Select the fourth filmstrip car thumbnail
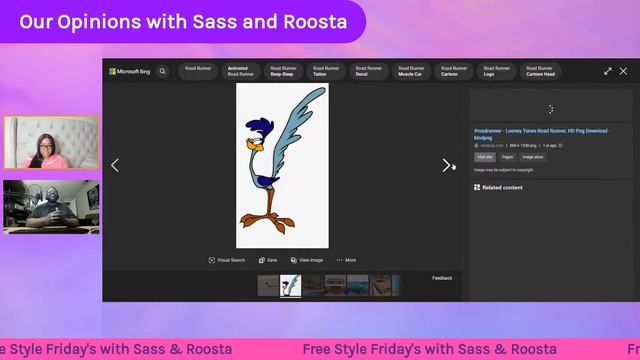This screenshot has width=640, height=360. [x=335, y=285]
